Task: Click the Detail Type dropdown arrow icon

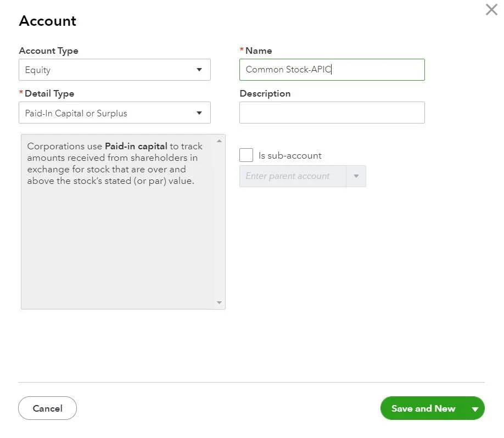Action: (199, 114)
